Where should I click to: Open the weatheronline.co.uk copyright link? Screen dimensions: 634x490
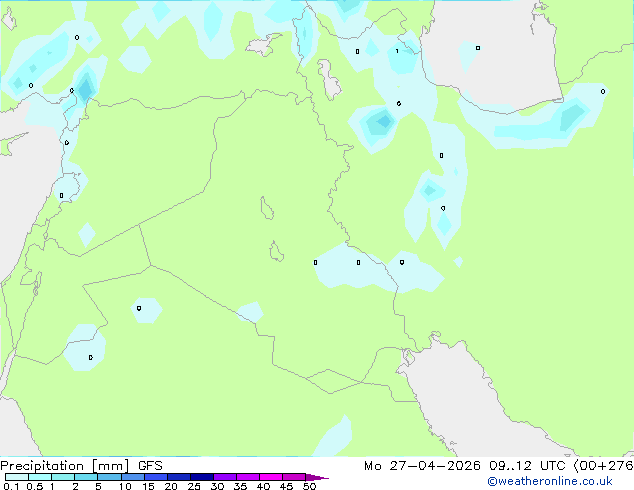point(550,481)
